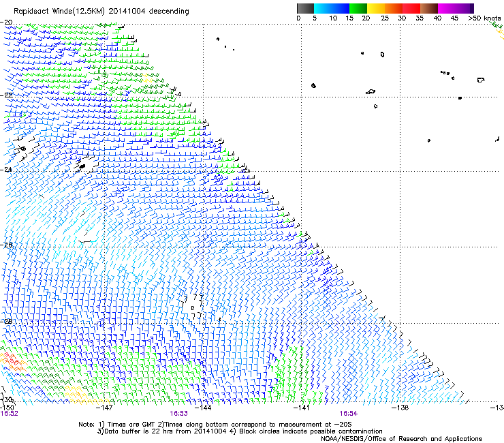Click the latitude label '-24'
504x443 pixels.
6,169
